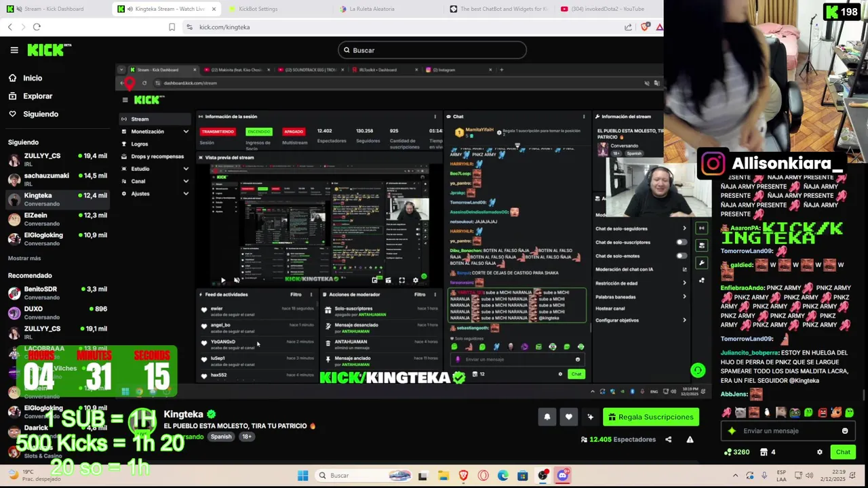Click the settings gear in the stream preview

[415, 280]
